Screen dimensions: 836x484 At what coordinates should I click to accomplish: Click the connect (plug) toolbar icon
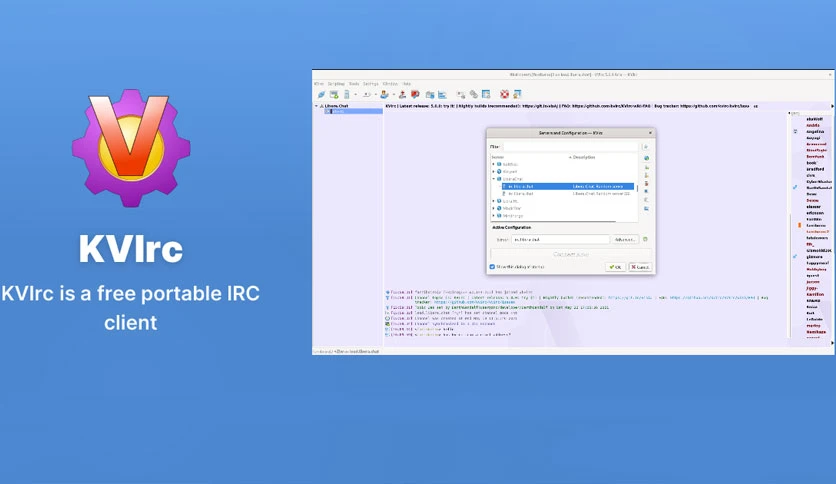coord(321,94)
